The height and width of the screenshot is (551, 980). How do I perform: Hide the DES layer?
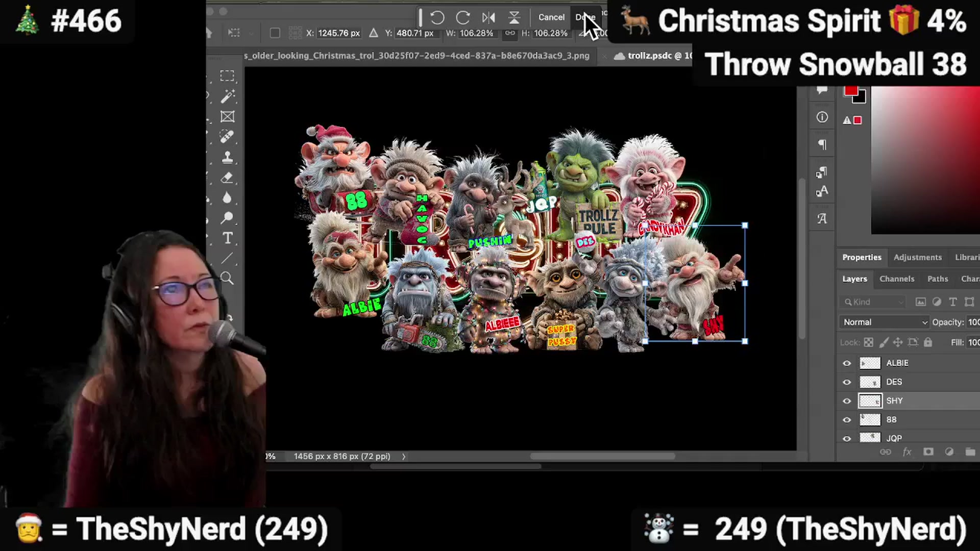point(847,382)
